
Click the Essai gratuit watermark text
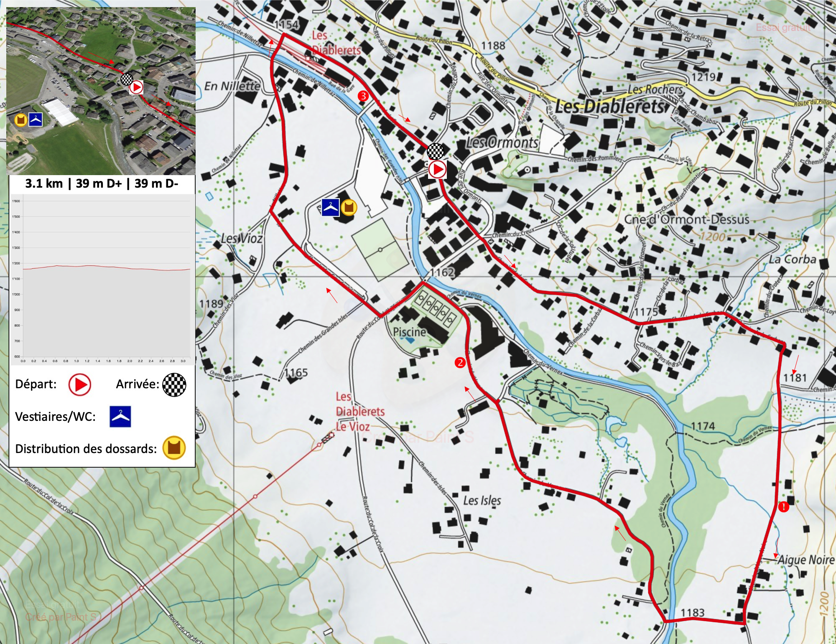(x=783, y=28)
